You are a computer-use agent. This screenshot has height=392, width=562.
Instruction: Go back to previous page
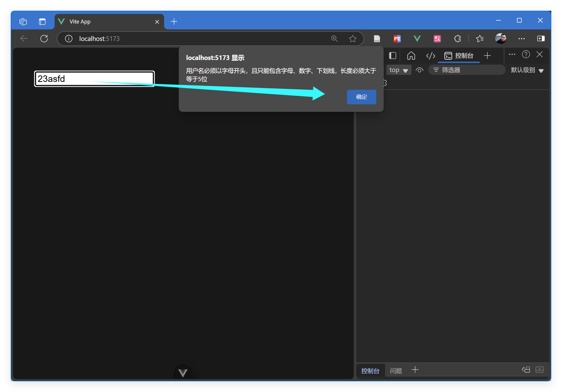(24, 39)
